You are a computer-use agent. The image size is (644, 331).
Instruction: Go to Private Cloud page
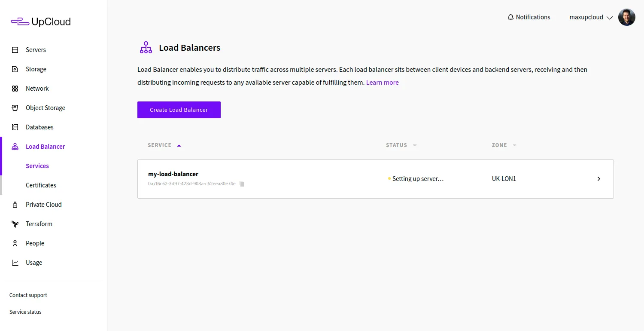(44, 205)
